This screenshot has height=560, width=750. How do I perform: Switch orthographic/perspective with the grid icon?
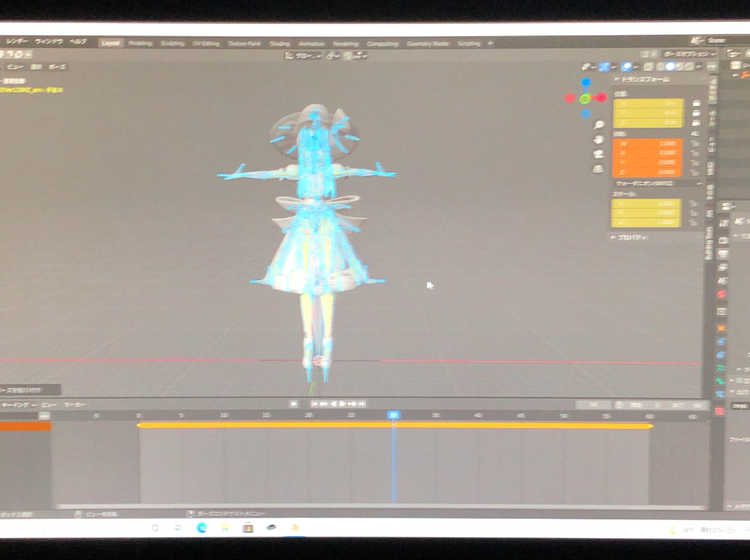(x=598, y=169)
